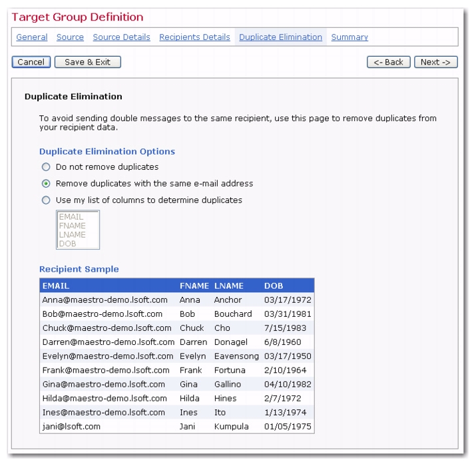Open the Summary tab
The width and height of the screenshot is (476, 470).
350,37
